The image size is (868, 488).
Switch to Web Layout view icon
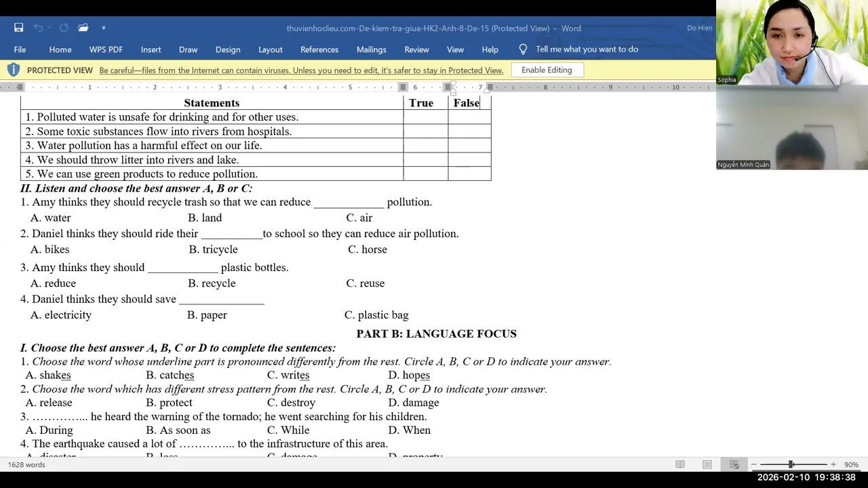click(734, 464)
